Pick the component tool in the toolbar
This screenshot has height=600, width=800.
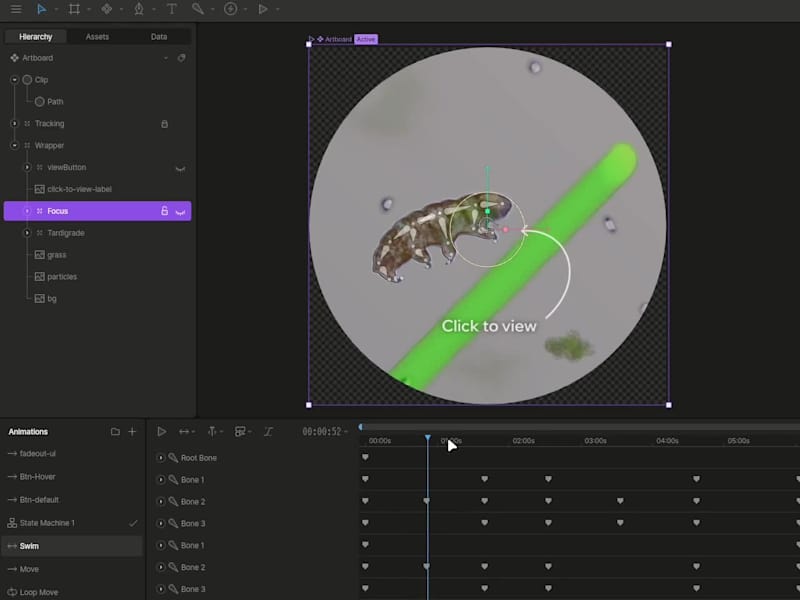pos(107,9)
